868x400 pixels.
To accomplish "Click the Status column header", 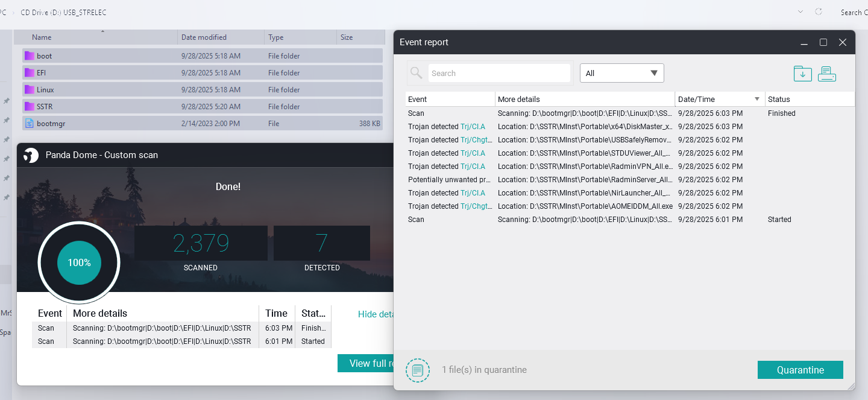I will click(810, 99).
